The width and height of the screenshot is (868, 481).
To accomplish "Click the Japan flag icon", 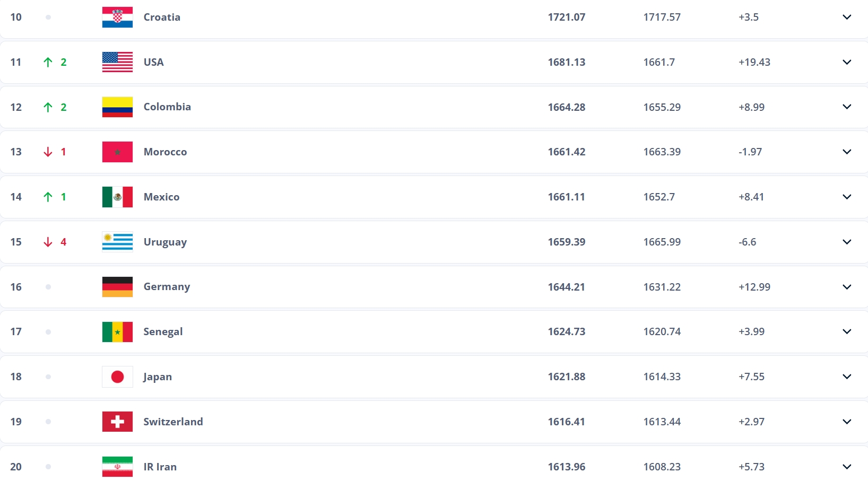I will point(117,377).
